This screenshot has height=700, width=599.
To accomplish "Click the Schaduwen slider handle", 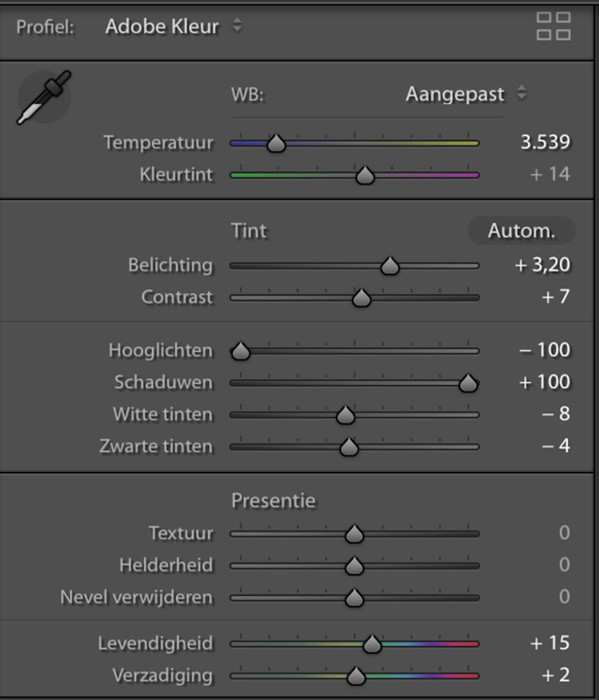I will click(468, 383).
